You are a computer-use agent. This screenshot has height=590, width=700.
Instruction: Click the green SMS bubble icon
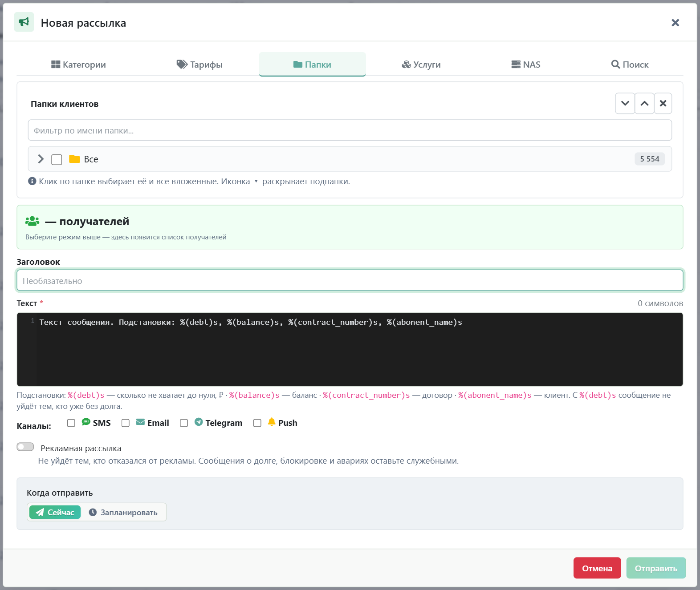click(86, 422)
